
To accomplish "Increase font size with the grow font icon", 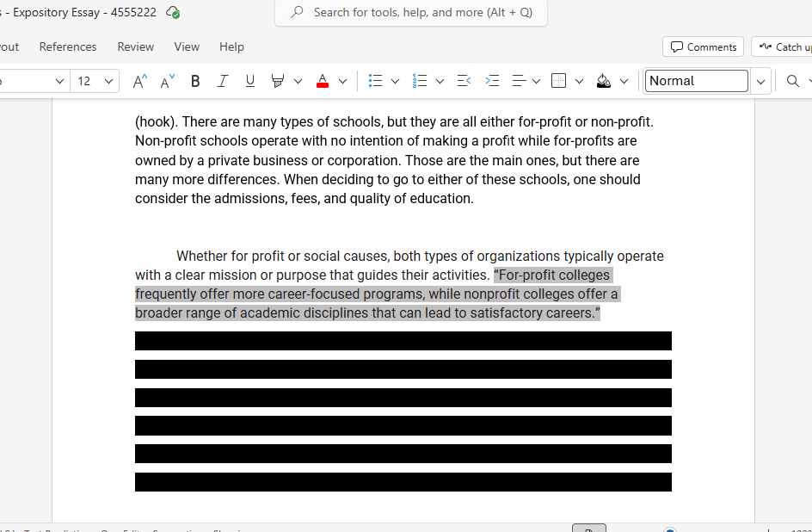I will pos(139,81).
